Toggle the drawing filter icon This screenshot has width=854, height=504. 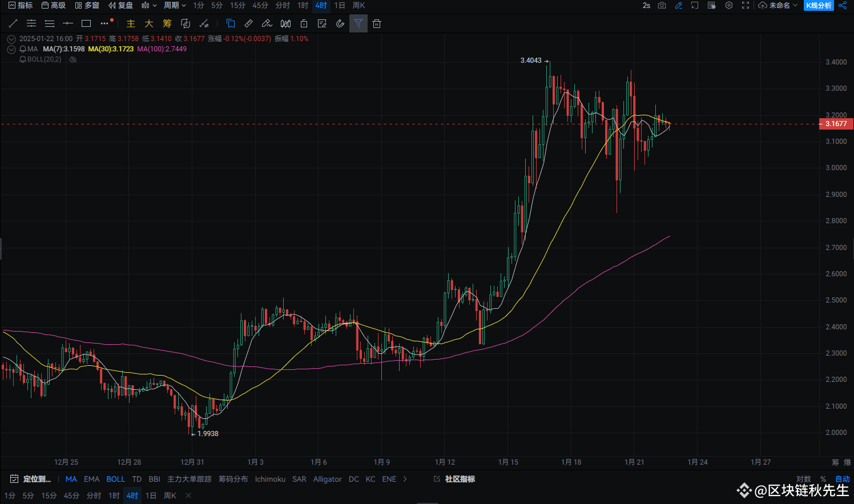[358, 23]
